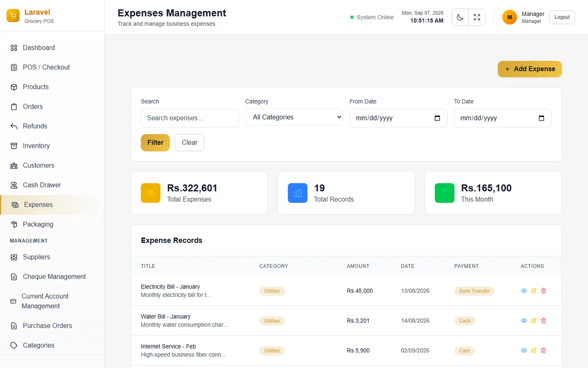Image resolution: width=588 pixels, height=368 pixels.
Task: Go to Inventory section
Action: click(x=52, y=146)
